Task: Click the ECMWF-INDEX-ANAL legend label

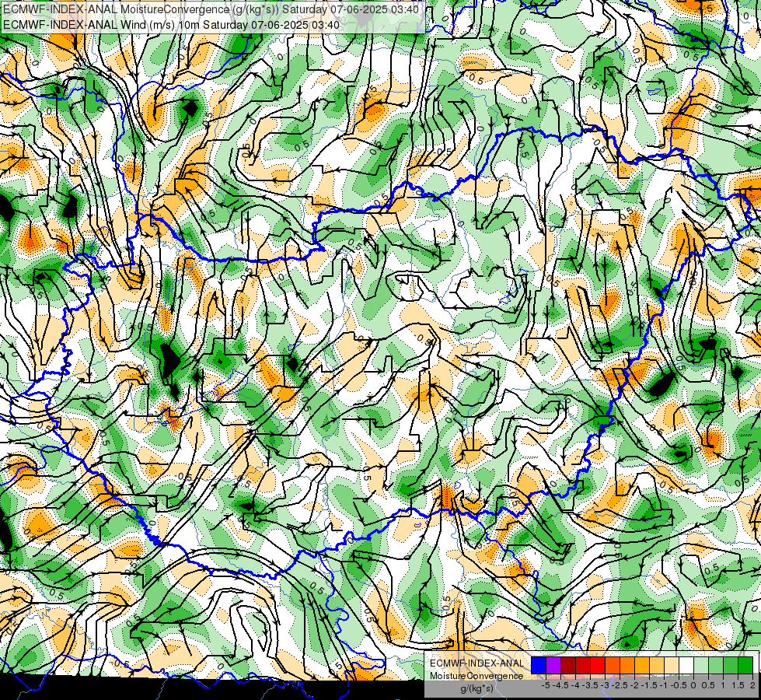Action: (476, 663)
